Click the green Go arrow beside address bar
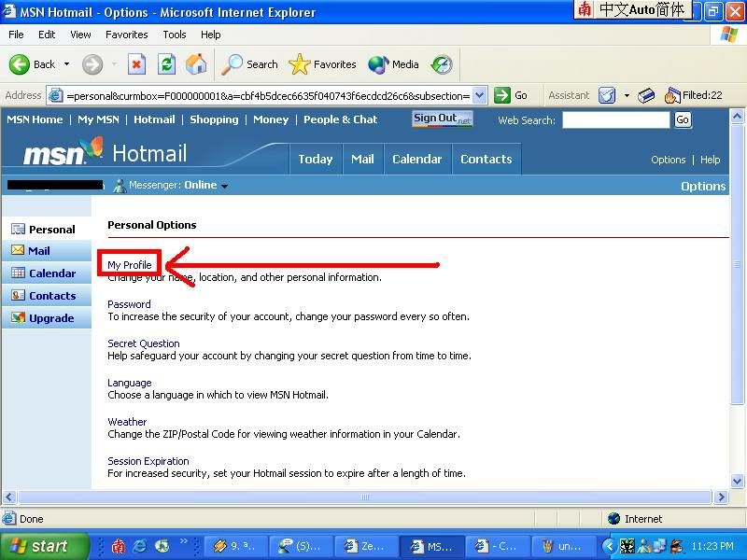This screenshot has height=560, width=747. click(x=502, y=95)
